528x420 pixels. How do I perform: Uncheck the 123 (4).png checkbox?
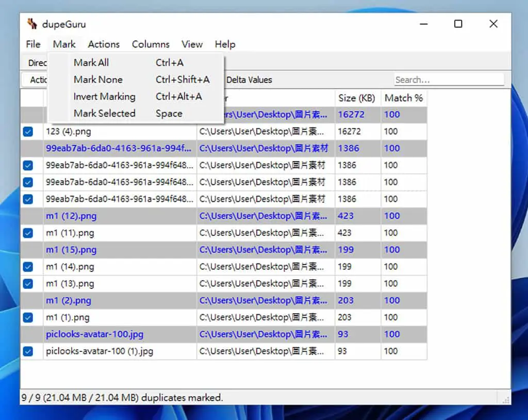[x=28, y=132]
